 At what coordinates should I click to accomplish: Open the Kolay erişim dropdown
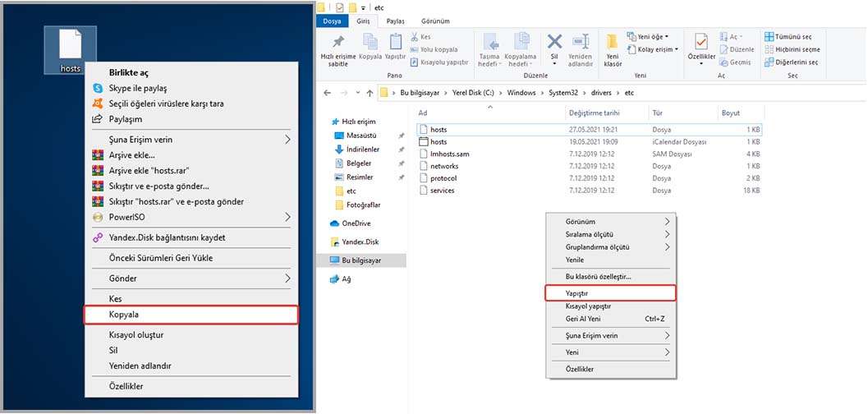[x=653, y=49]
